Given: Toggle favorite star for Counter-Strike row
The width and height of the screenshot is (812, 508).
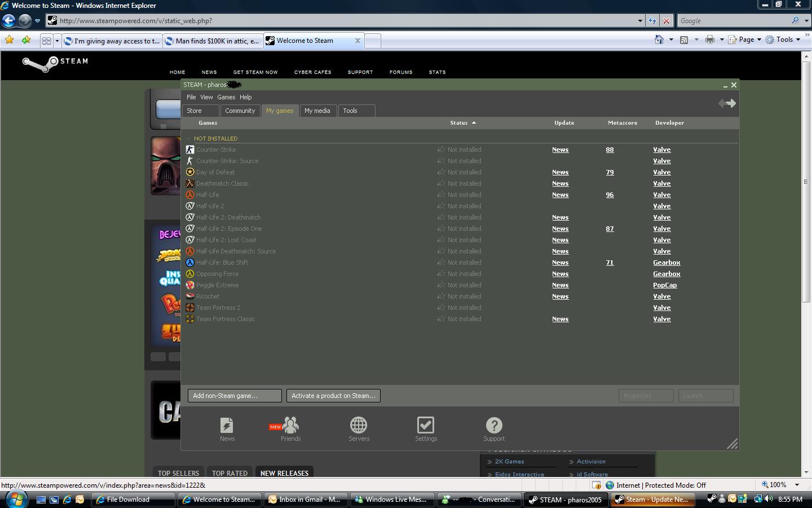Looking at the screenshot, I should click(441, 150).
